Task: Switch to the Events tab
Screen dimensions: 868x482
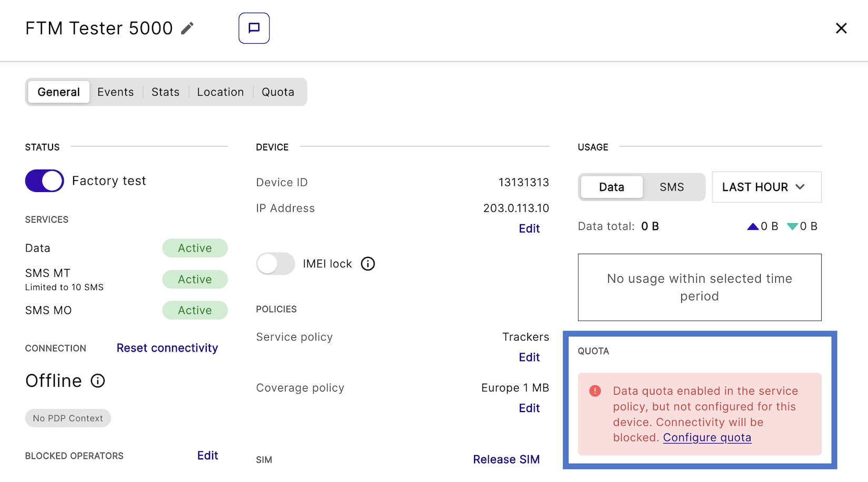Action: tap(116, 92)
